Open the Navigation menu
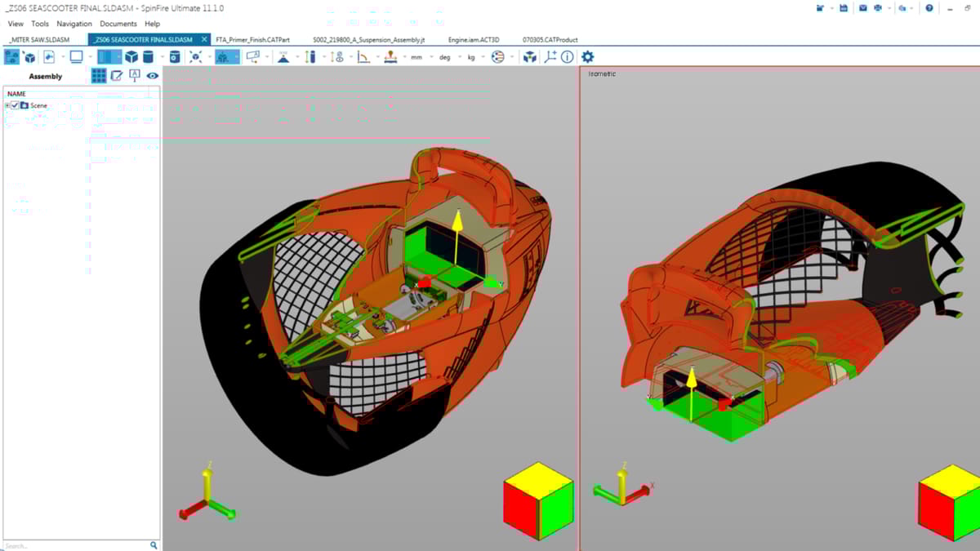 pos(74,24)
